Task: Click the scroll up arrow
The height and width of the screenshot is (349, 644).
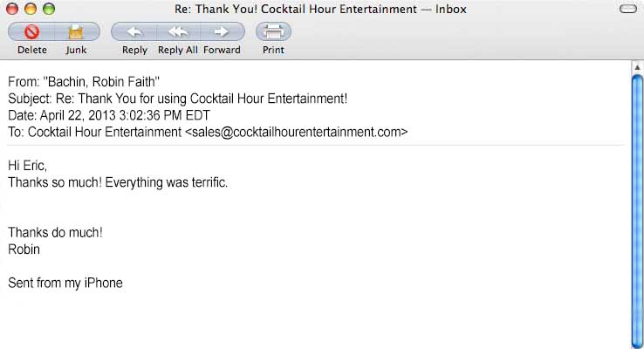Action: pos(636,67)
